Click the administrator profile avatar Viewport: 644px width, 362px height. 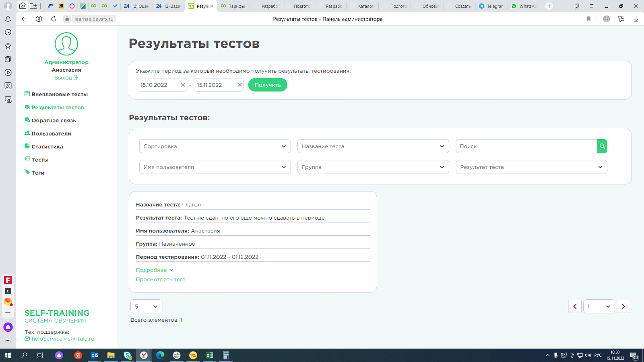66,44
